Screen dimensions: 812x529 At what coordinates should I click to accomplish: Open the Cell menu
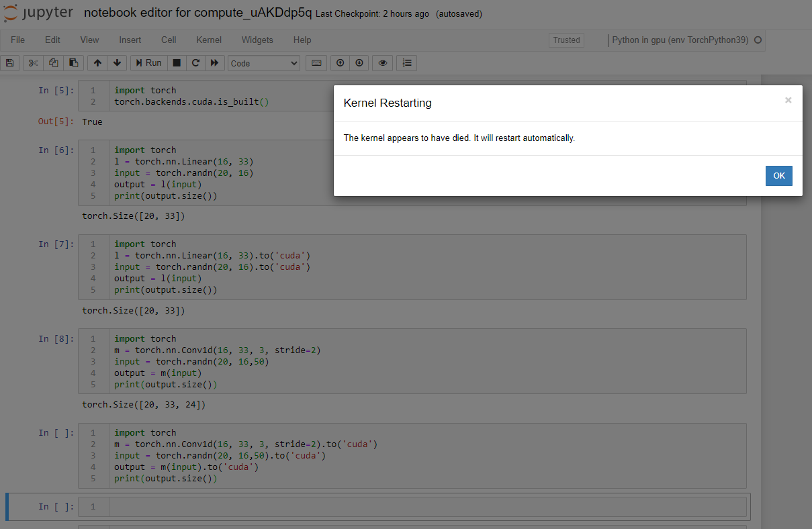[169, 40]
